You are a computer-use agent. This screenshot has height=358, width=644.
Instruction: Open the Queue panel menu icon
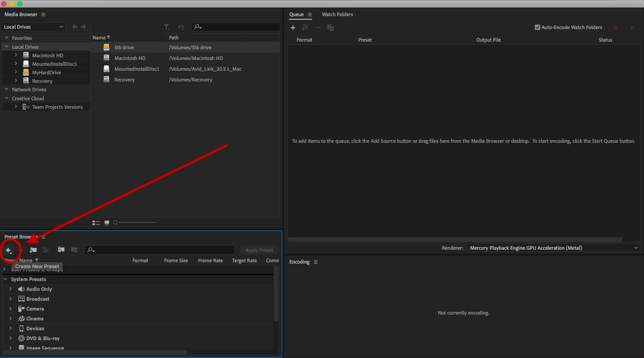coord(310,14)
